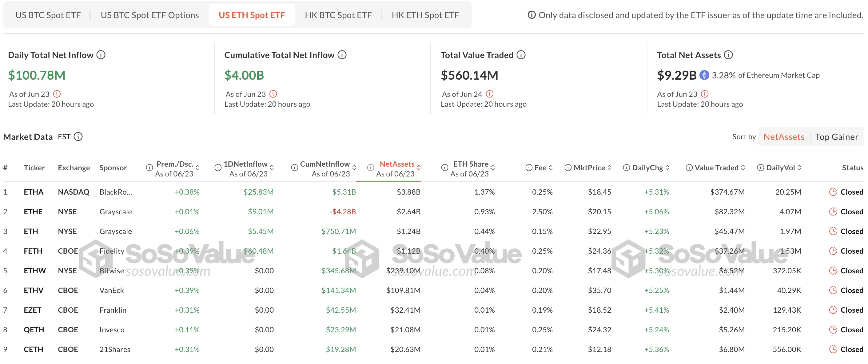
Task: Open the FETH ticker link
Action: pos(33,251)
